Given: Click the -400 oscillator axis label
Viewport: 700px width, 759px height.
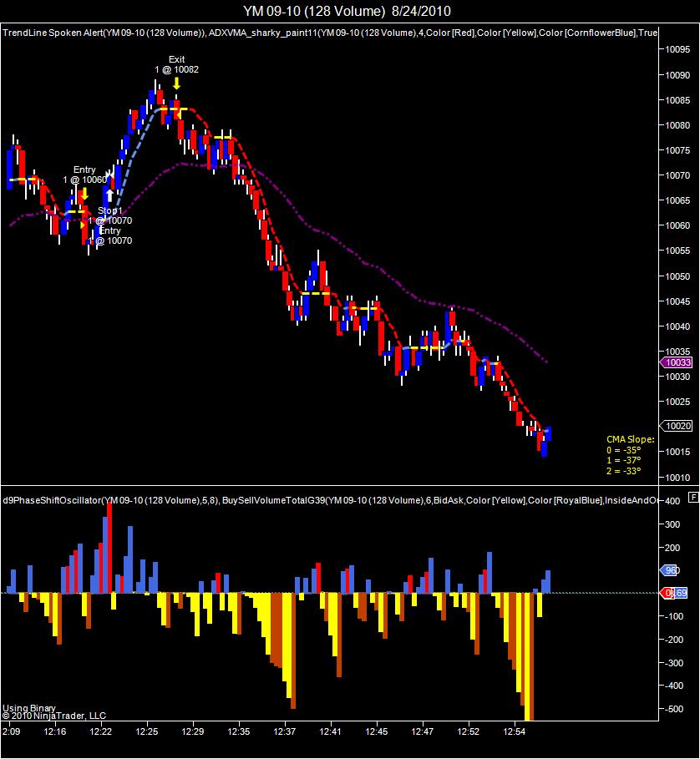Looking at the screenshot, I should click(x=672, y=686).
